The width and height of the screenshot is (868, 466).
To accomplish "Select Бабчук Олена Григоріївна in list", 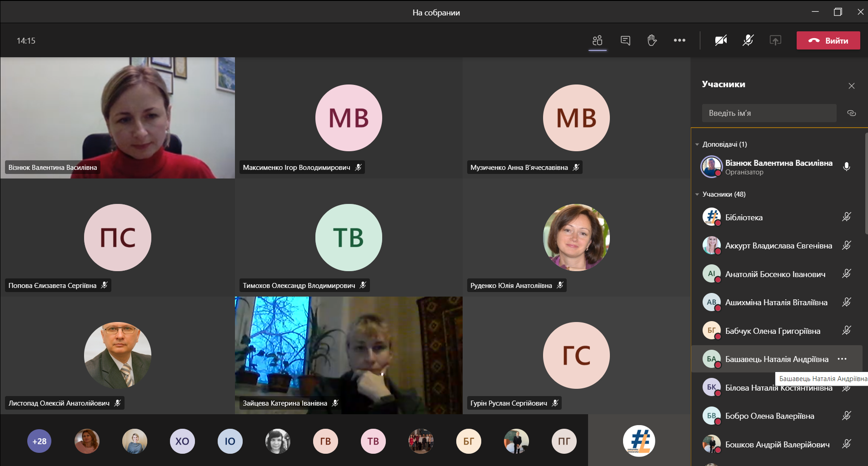I will tap(777, 331).
